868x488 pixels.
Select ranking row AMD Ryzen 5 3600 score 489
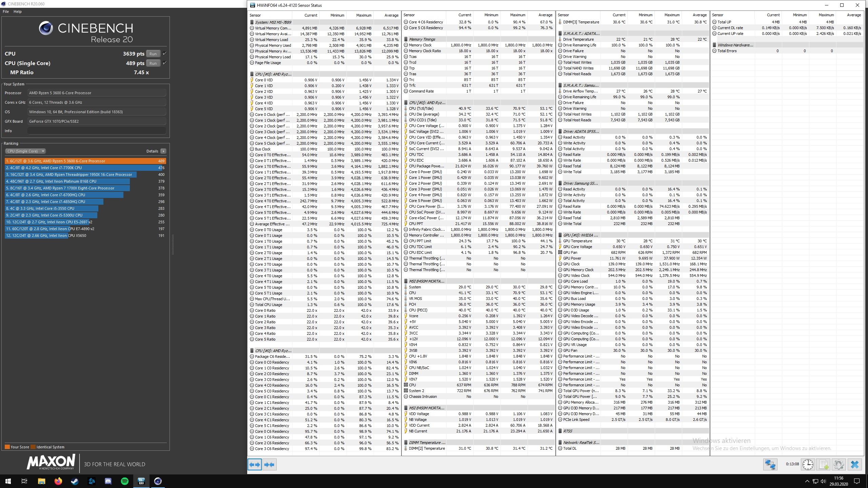click(x=85, y=161)
